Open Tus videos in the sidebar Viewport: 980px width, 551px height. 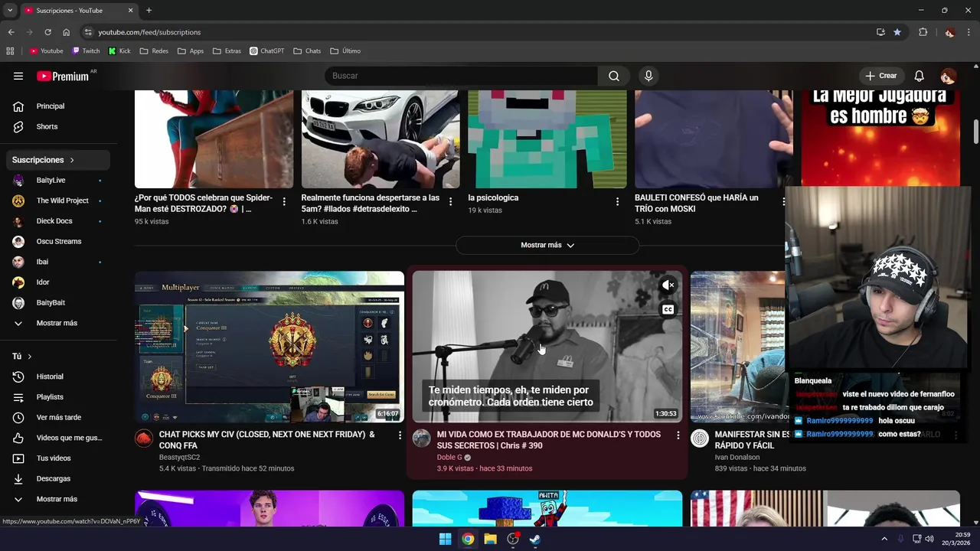click(60, 458)
